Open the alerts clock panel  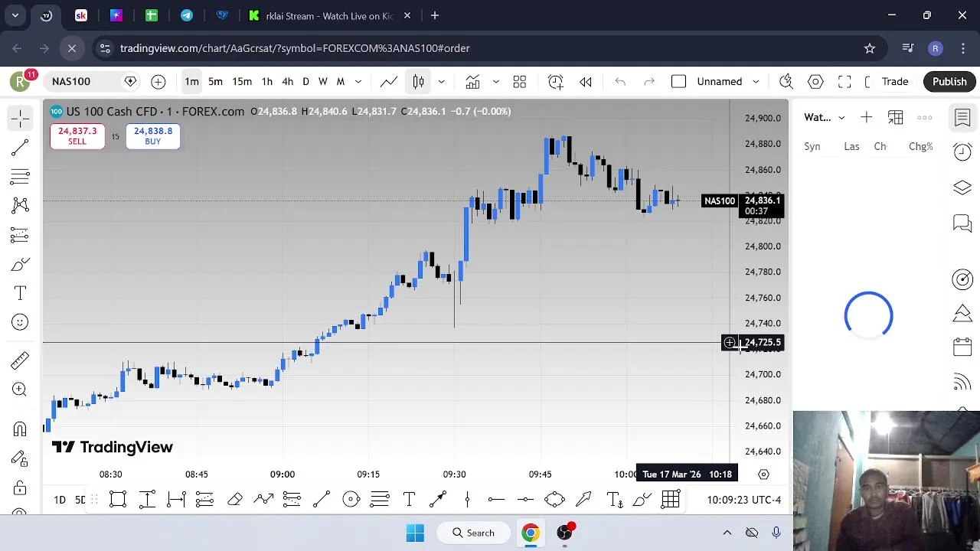point(962,152)
